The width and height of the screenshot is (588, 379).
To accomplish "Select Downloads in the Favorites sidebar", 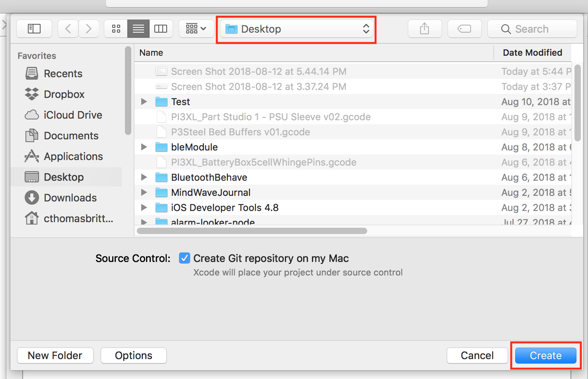I will 70,197.
